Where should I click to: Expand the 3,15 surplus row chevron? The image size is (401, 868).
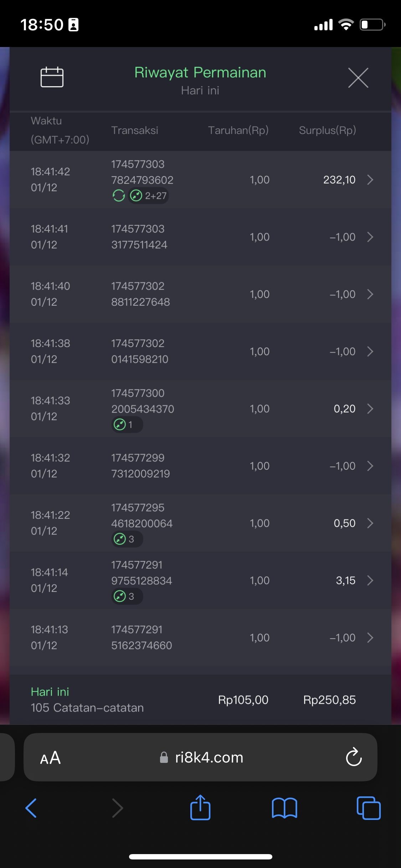coord(370,580)
